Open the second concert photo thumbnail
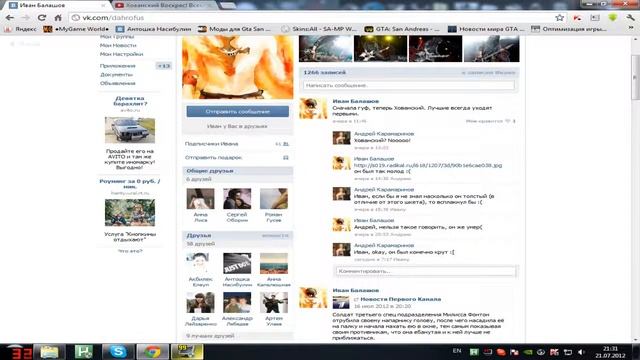Screen dimensions: 640x360 pyautogui.click(x=380, y=49)
